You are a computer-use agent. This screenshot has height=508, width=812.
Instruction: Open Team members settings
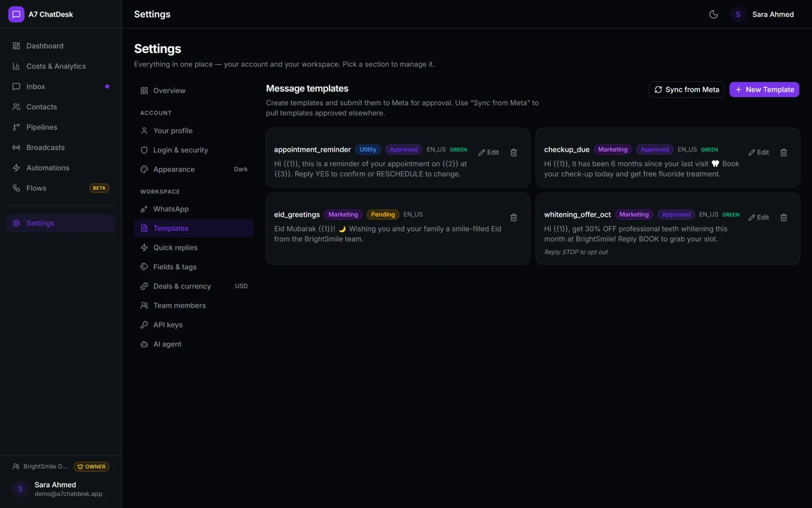coord(194,305)
